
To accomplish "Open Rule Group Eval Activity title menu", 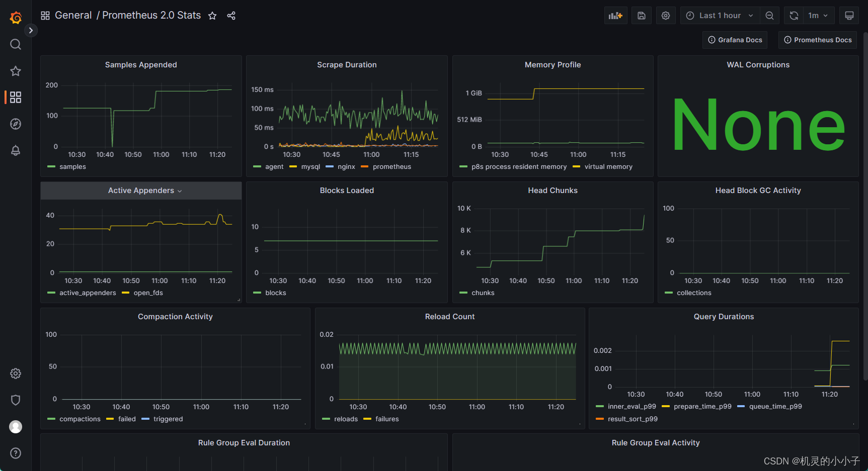I will tap(656, 443).
